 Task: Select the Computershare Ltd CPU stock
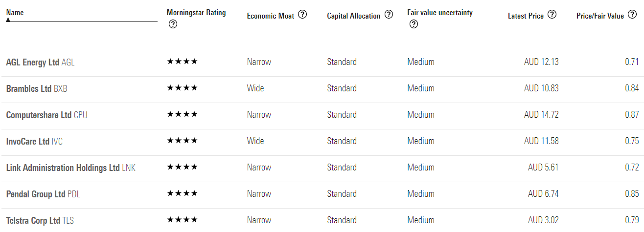pos(47,115)
